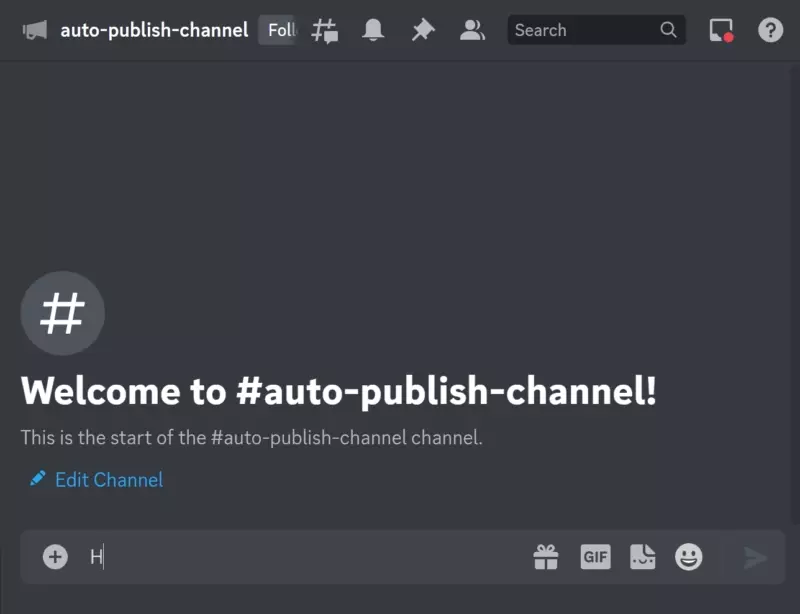Open the sticker picker
The width and height of the screenshot is (800, 614).
click(x=642, y=557)
